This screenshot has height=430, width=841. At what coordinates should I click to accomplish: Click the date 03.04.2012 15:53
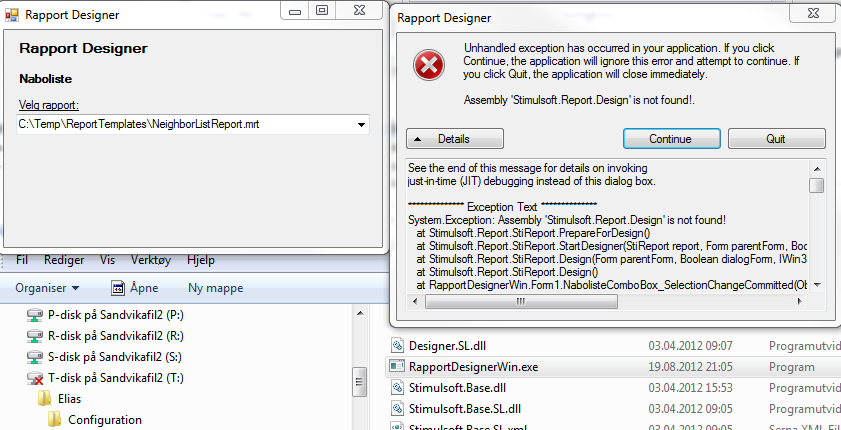point(691,388)
